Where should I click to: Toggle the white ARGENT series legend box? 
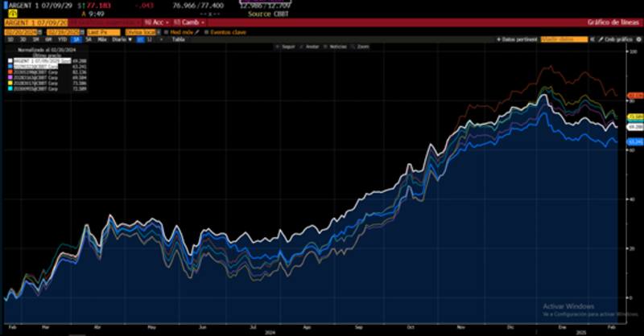click(9, 60)
